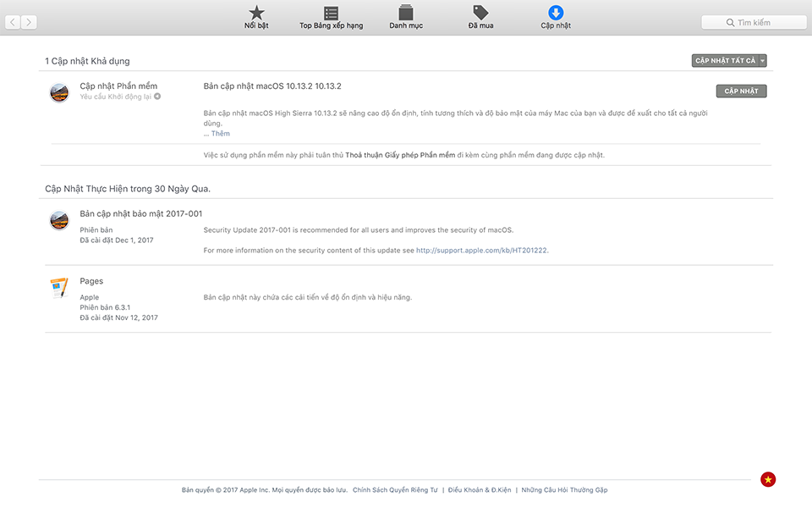Click the CẬP NHẬT TẤT CẢ button
This screenshot has height=508, width=812.
pos(725,61)
